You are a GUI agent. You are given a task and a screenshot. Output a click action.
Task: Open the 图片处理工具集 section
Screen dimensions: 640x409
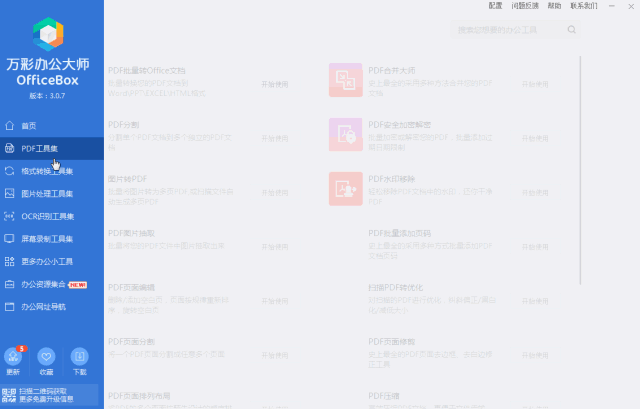52,193
